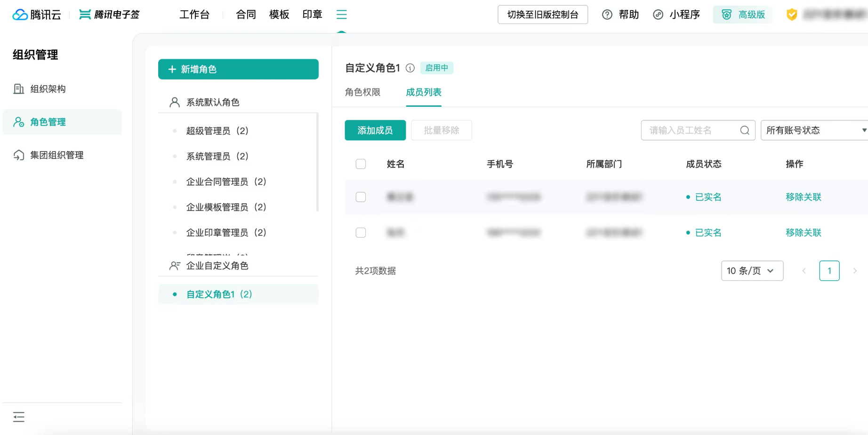868x435 pixels.
Task: Open the 所有账号状态 dropdown
Action: (814, 130)
